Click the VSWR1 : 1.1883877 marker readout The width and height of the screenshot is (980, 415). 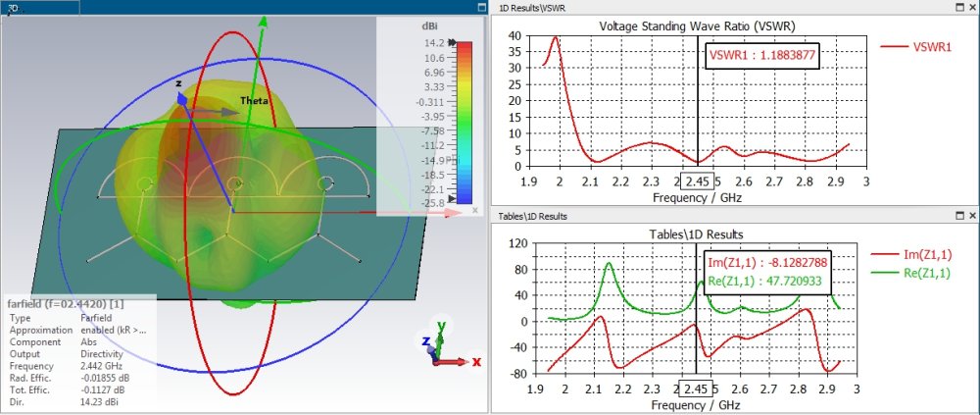click(761, 55)
